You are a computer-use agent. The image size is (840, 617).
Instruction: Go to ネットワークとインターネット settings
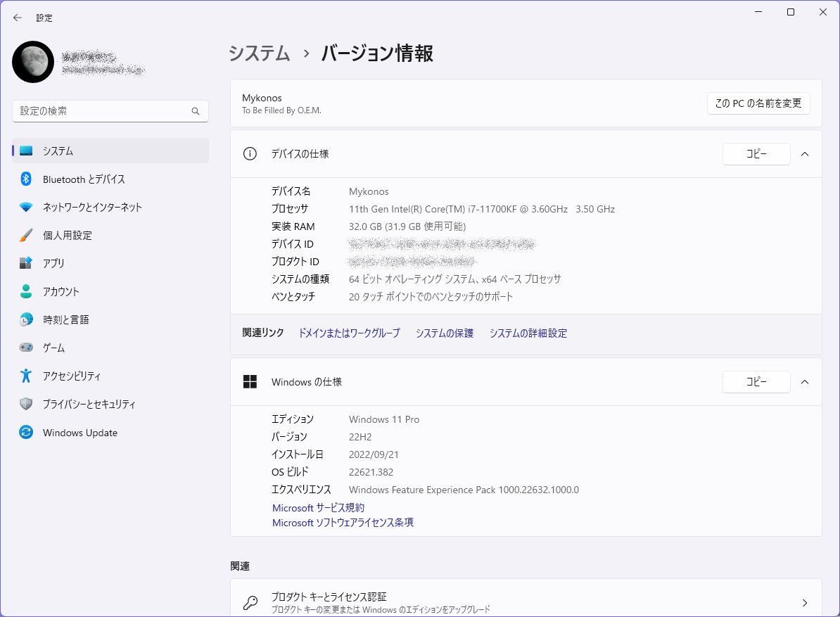[110, 208]
